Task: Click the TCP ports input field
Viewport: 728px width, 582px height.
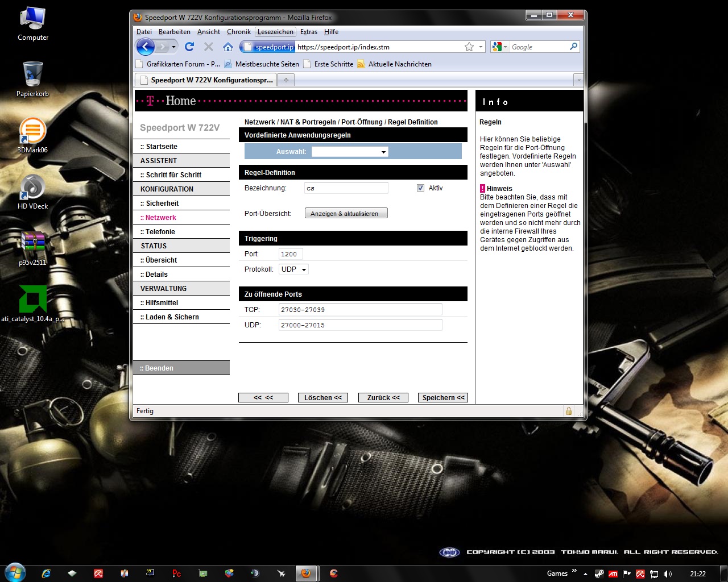Action: [361, 309]
